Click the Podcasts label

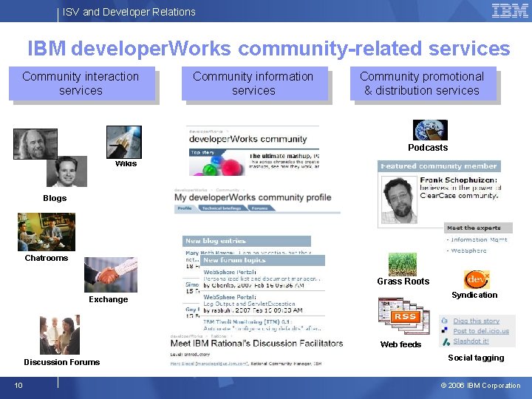pyautogui.click(x=428, y=148)
